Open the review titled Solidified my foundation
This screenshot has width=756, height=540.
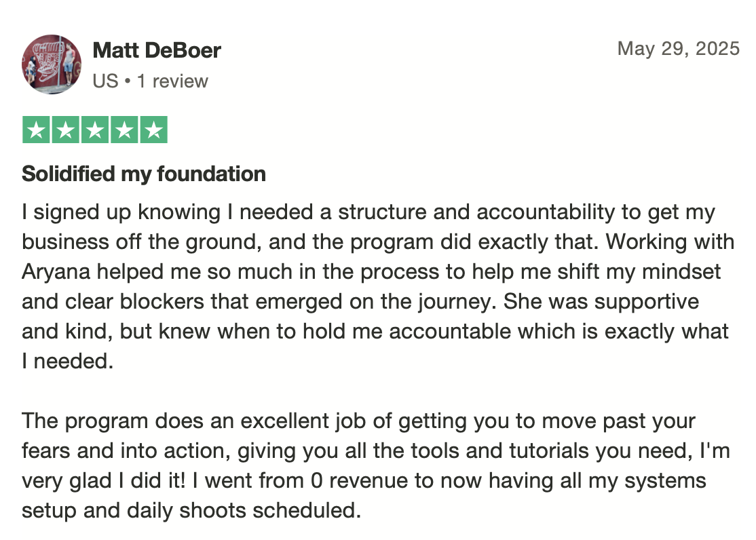pos(144,174)
